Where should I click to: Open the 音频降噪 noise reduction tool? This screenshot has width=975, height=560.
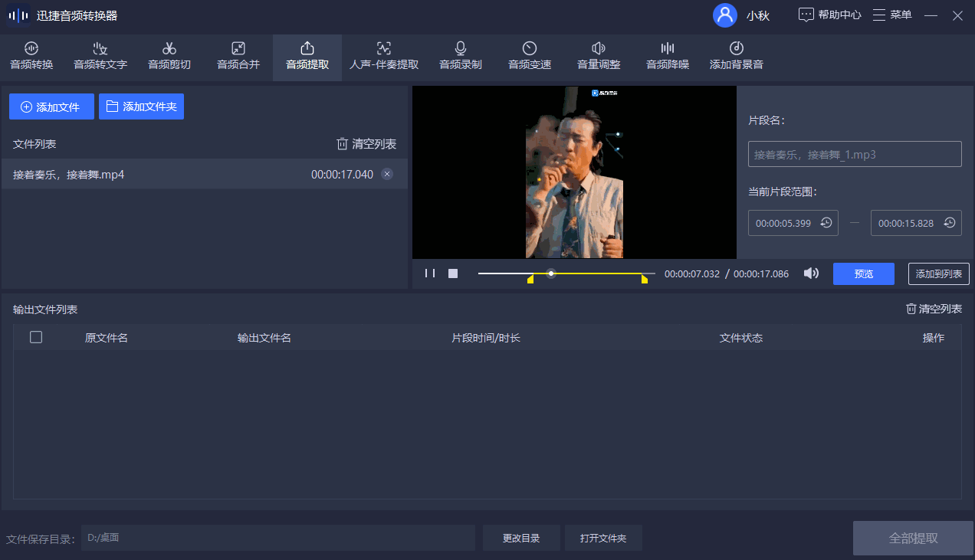(x=668, y=57)
